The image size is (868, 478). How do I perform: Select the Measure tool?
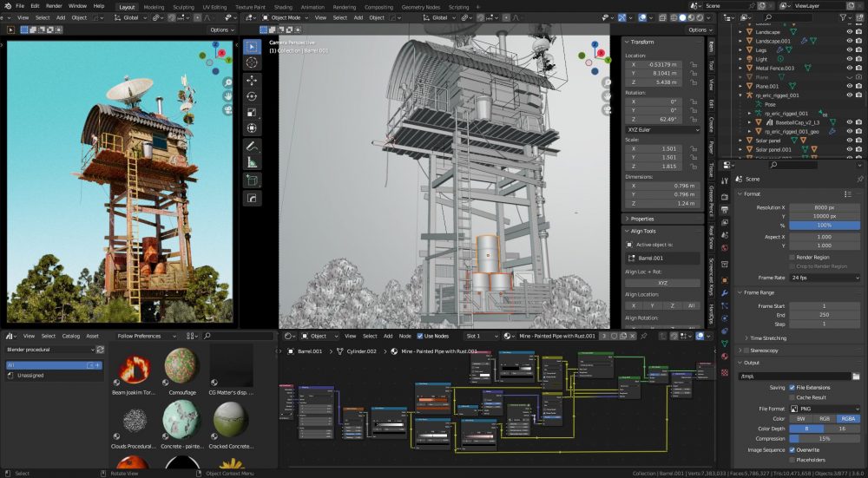[x=252, y=162]
